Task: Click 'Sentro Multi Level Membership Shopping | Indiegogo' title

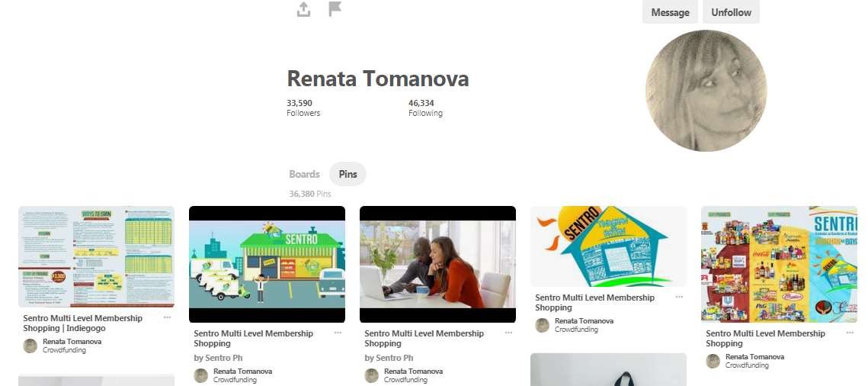Action: tap(82, 323)
